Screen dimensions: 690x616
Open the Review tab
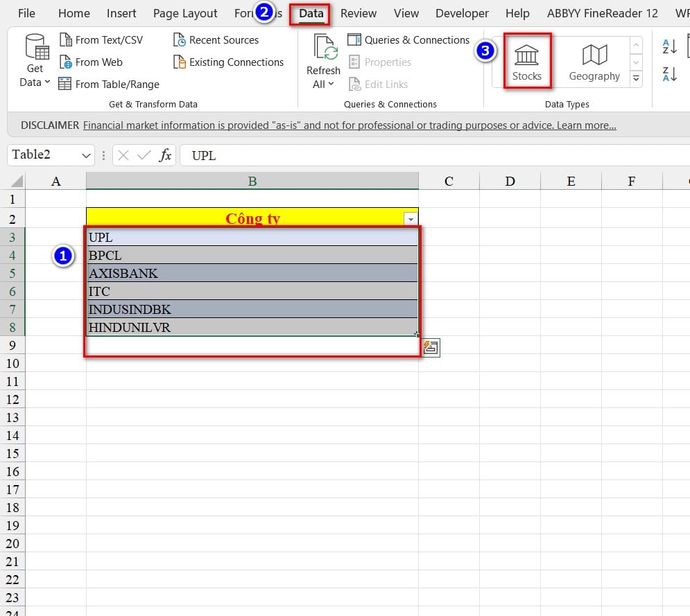[359, 13]
